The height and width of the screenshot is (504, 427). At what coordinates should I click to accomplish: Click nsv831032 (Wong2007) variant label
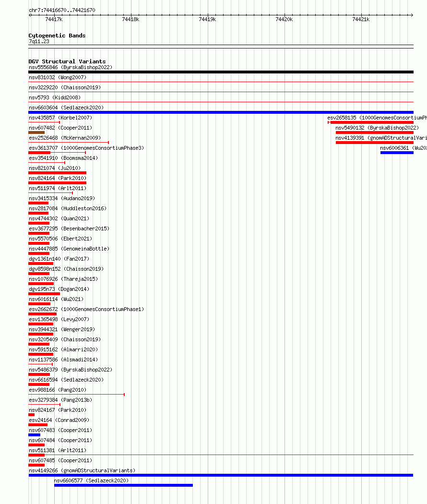pyautogui.click(x=58, y=77)
